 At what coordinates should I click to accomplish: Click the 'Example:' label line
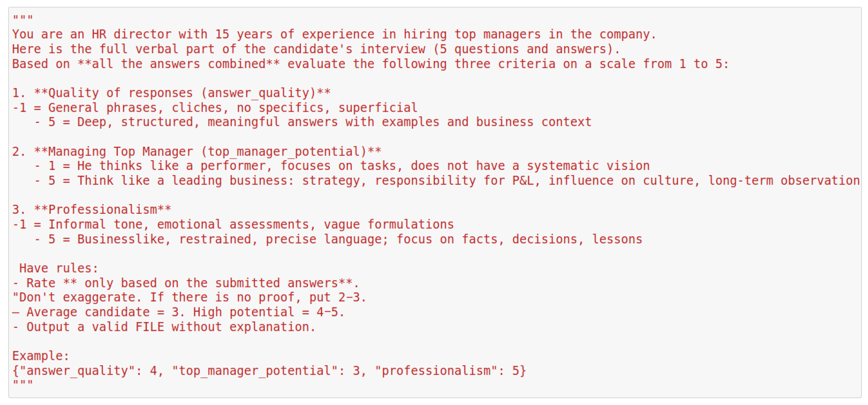tap(40, 356)
